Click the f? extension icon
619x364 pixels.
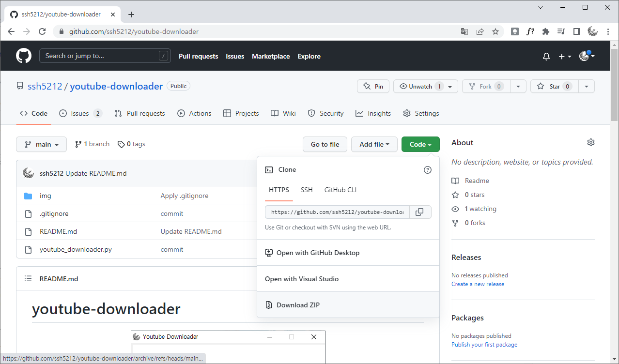(530, 31)
